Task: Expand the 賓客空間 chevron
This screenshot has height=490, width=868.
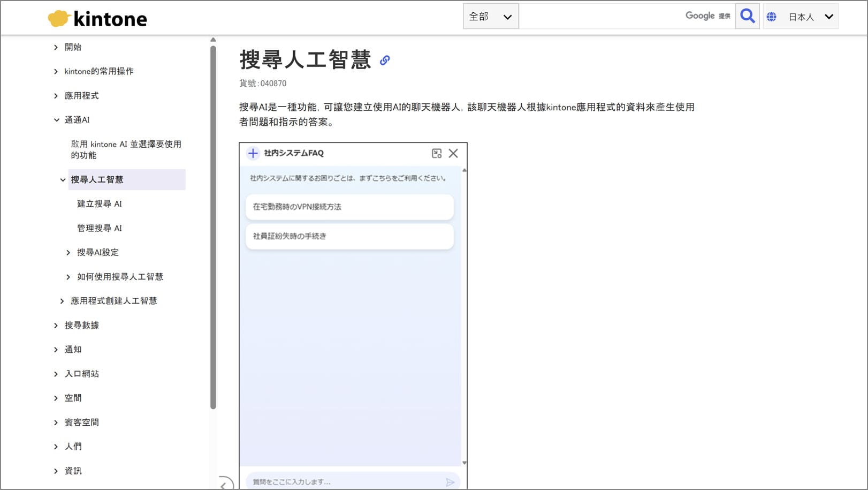Action: coord(56,423)
